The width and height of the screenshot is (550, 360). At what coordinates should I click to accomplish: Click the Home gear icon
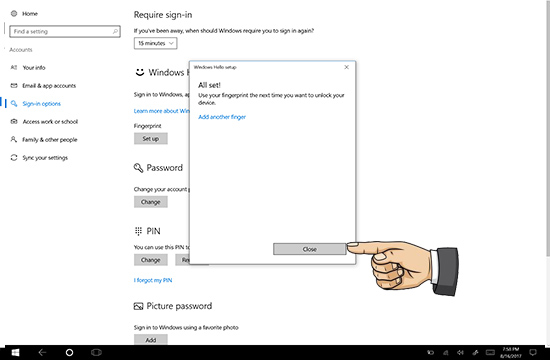coord(14,14)
